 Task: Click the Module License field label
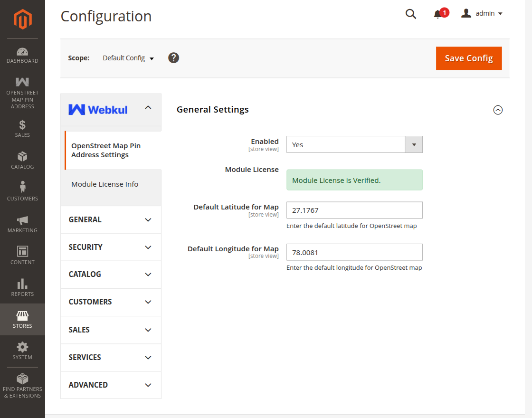tap(252, 170)
